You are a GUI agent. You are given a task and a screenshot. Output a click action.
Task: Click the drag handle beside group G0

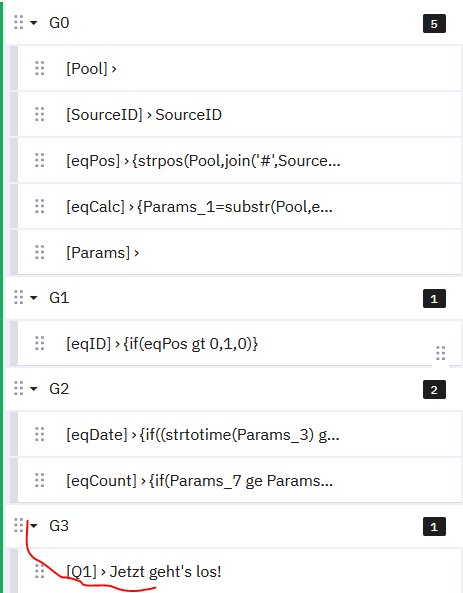tap(19, 23)
